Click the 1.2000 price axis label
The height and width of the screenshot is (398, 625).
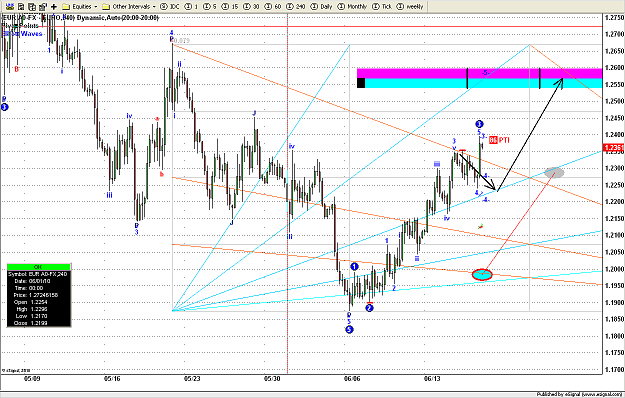[614, 269]
